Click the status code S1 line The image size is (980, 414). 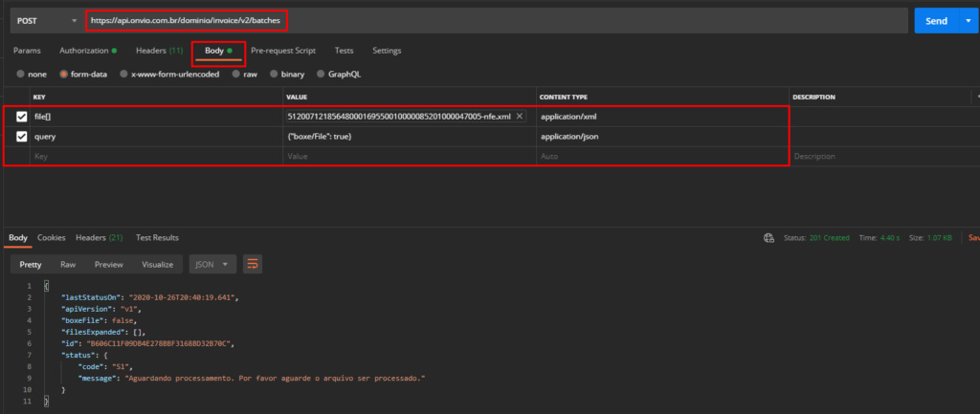[x=105, y=367]
